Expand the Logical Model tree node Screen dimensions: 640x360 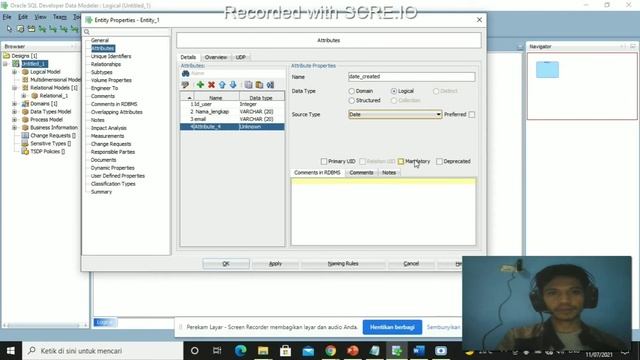(x=15, y=72)
